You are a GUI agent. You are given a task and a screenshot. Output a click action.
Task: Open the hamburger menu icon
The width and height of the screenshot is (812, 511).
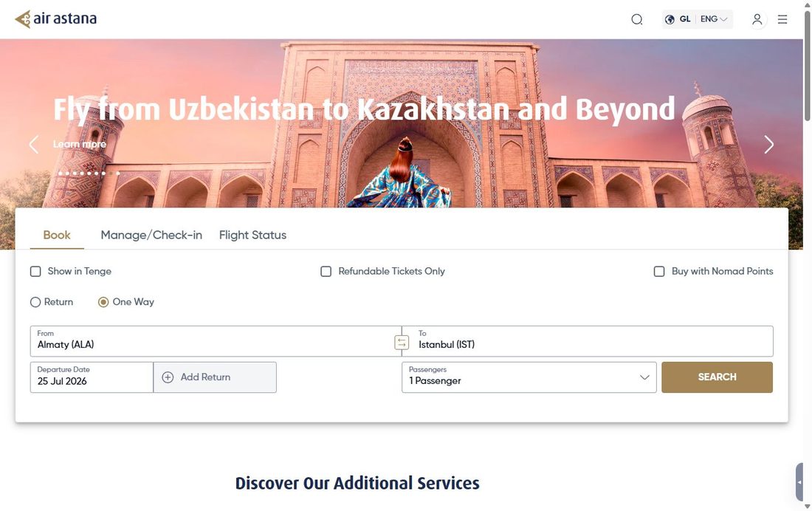click(x=782, y=20)
